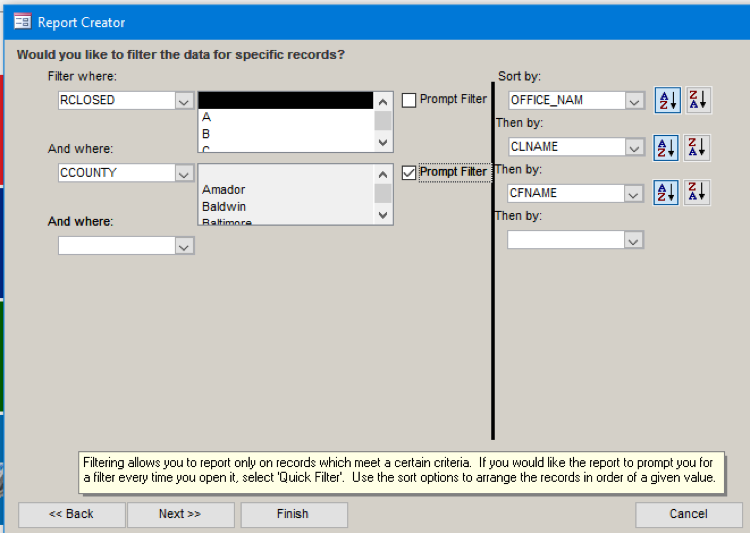The height and width of the screenshot is (533, 750).
Task: Open the RCLOSED filter field dropdown
Action: (184, 101)
